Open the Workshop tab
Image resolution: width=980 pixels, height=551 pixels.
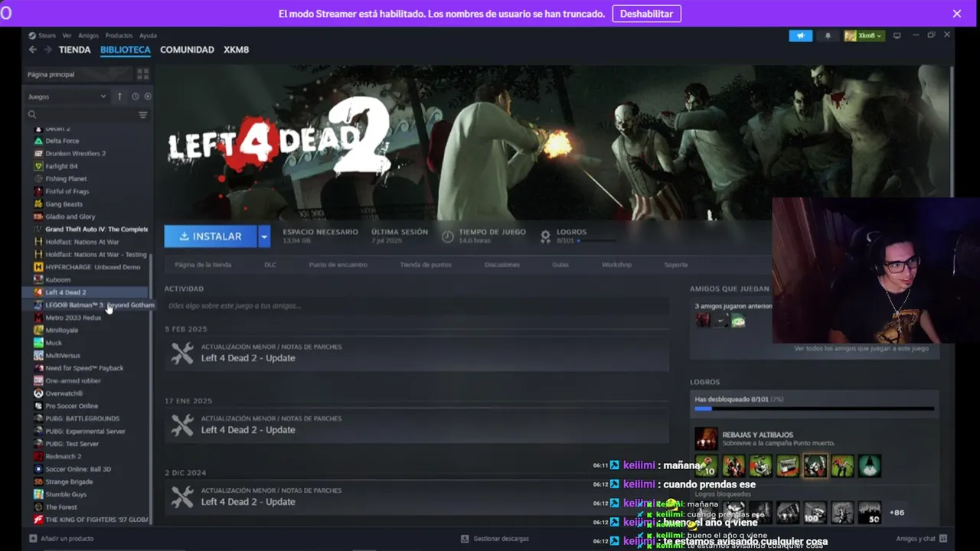coord(616,265)
